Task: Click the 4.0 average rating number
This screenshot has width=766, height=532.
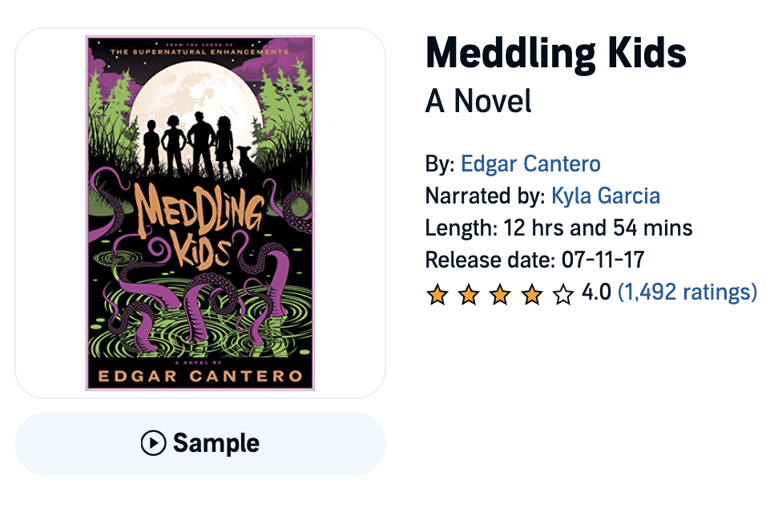Action: (x=596, y=292)
